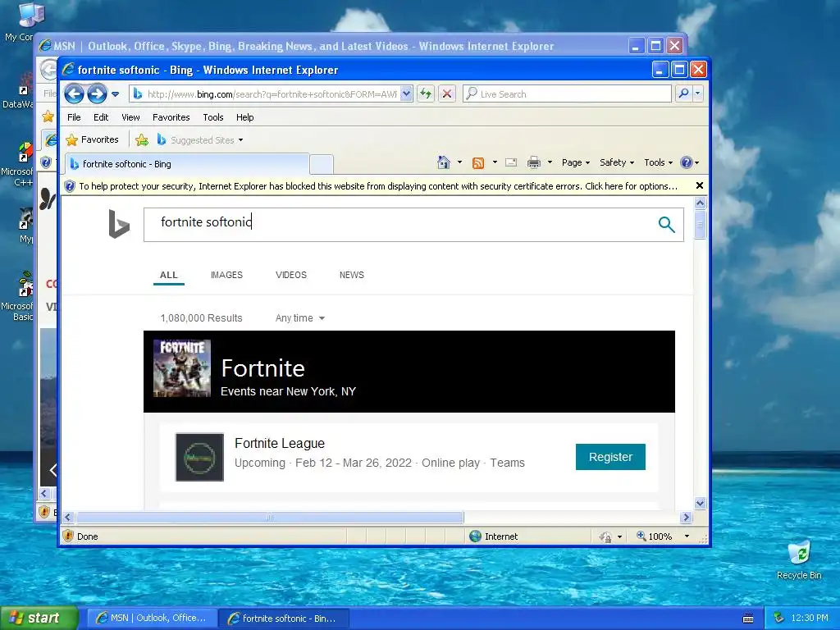The height and width of the screenshot is (630, 840).
Task: Click the Bing logo
Action: (x=119, y=224)
